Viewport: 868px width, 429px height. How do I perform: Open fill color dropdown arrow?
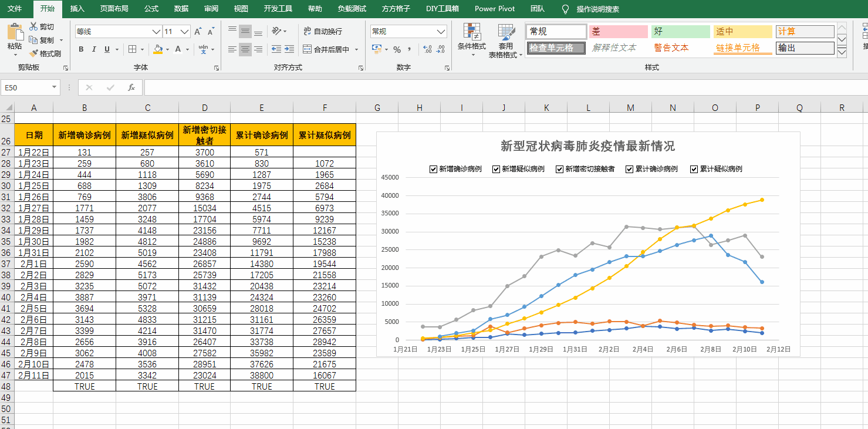167,49
